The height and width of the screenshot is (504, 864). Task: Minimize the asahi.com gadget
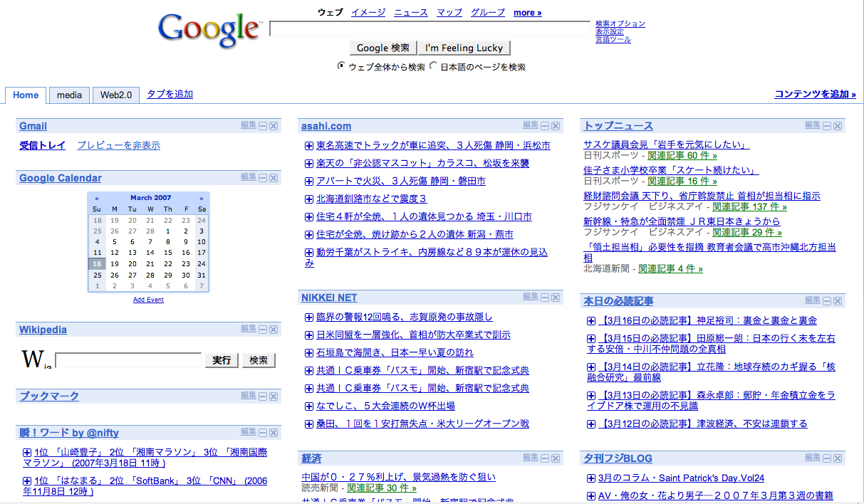[x=545, y=126]
